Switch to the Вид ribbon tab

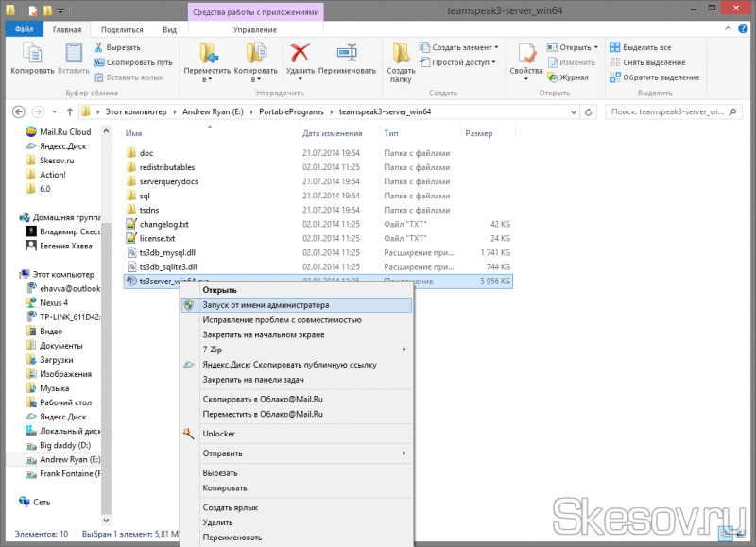click(169, 30)
